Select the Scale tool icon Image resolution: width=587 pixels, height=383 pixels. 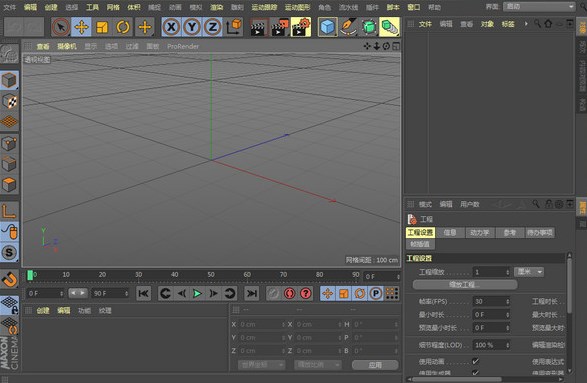[102, 27]
